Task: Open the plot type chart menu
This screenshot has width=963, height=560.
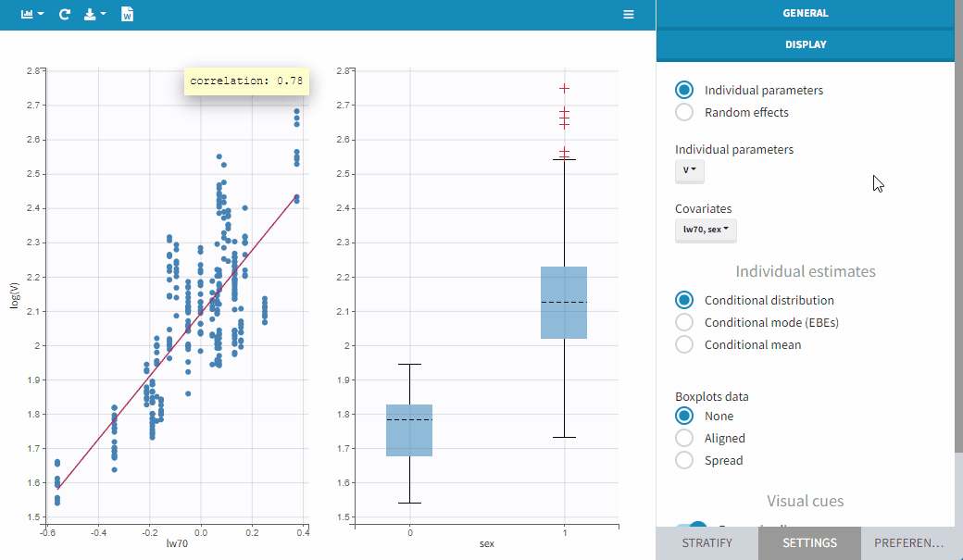Action: [32, 15]
